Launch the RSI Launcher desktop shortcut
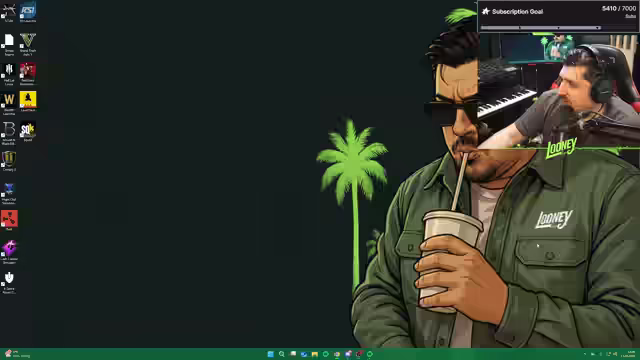This screenshot has height=360, width=640. 28,12
